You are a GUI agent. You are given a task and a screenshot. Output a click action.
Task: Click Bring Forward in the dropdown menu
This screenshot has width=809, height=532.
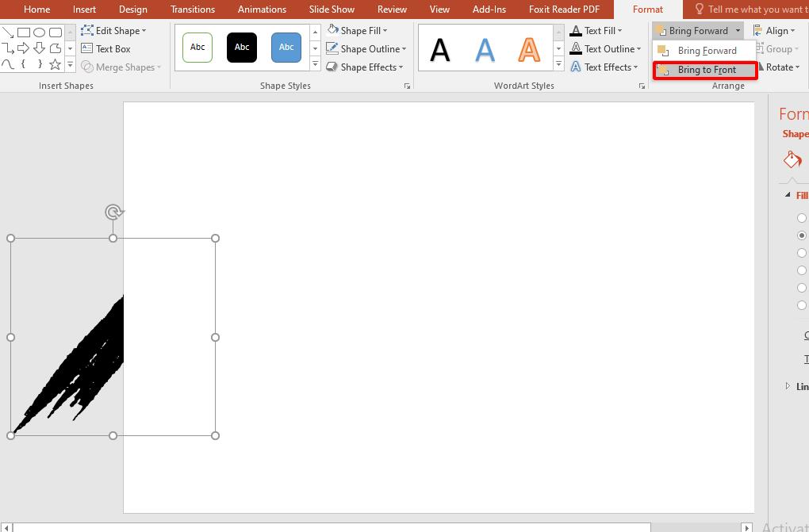[704, 50]
